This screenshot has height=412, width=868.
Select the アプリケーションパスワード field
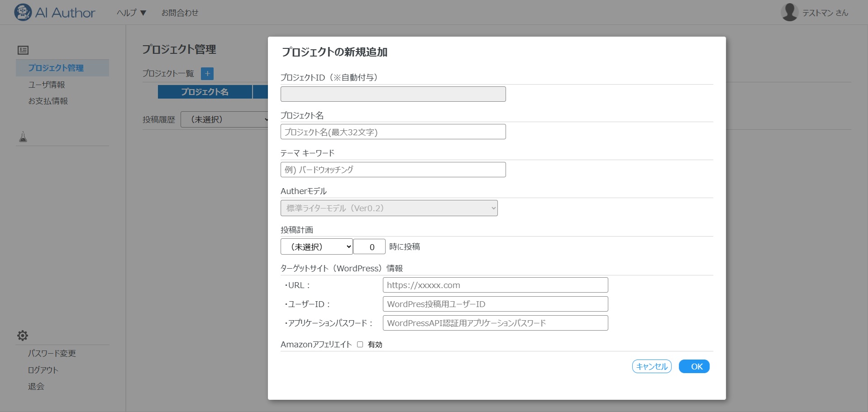495,323
